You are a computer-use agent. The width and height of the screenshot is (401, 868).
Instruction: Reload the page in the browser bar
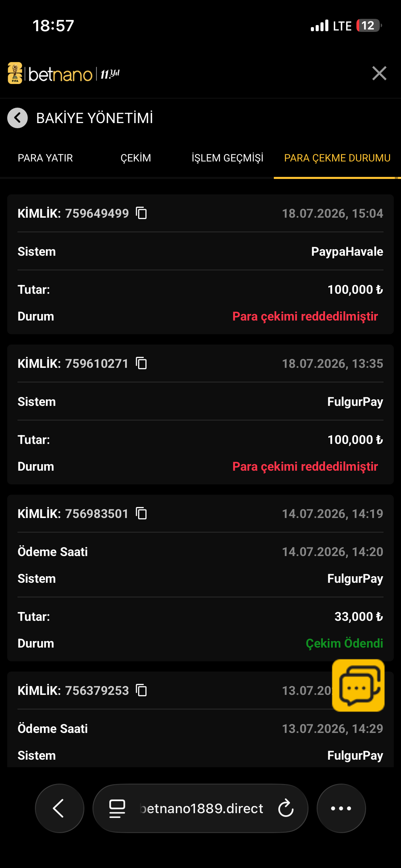tap(286, 808)
